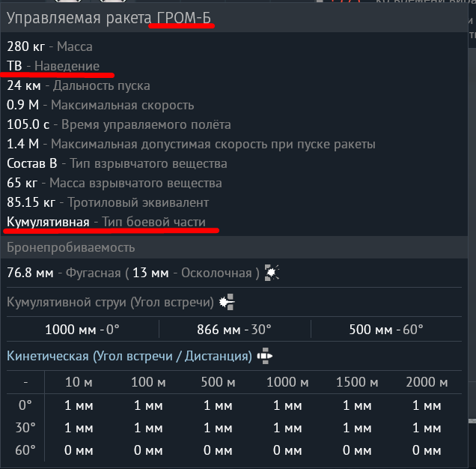Screen dimensions: 476x469
Task: Click the kinetic penetration shell icon
Action: (x=265, y=356)
